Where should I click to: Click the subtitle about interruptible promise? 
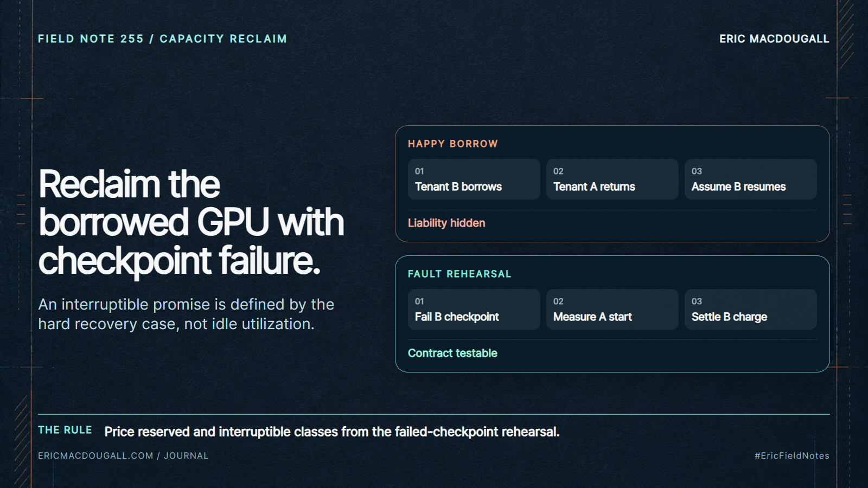pyautogui.click(x=186, y=314)
